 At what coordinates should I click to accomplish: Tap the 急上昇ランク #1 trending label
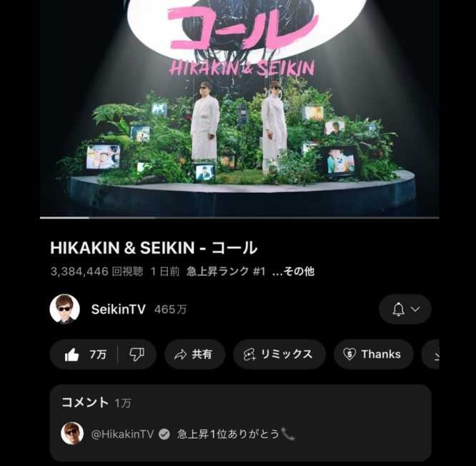click(226, 271)
